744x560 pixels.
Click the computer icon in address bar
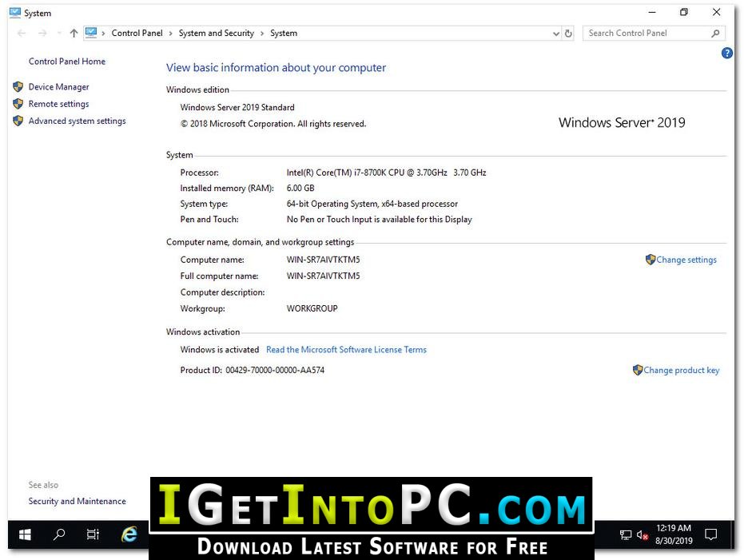point(90,33)
